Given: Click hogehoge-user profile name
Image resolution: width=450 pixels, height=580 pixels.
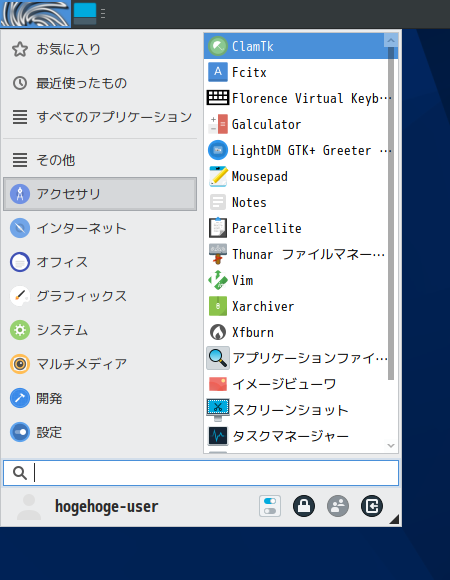Looking at the screenshot, I should coord(106,506).
